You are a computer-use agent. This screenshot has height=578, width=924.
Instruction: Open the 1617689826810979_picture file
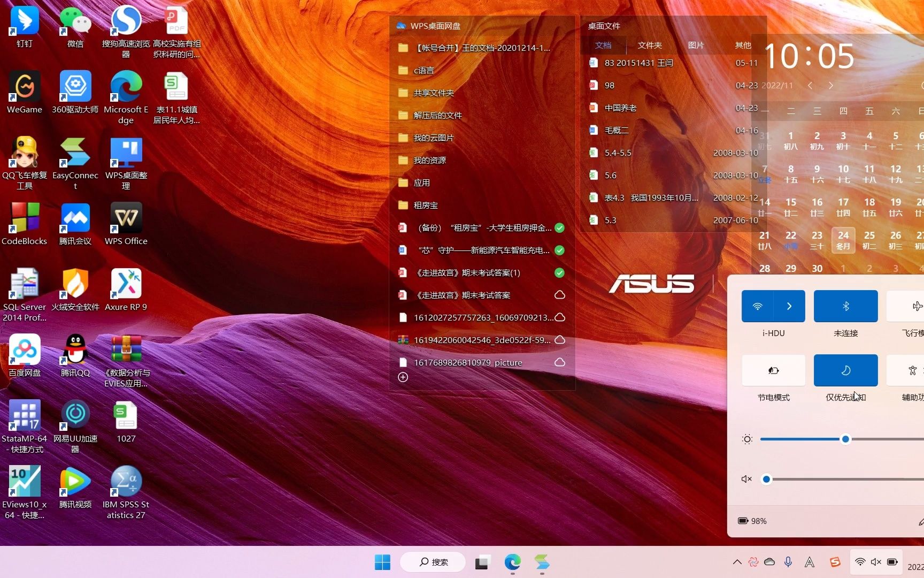point(481,362)
